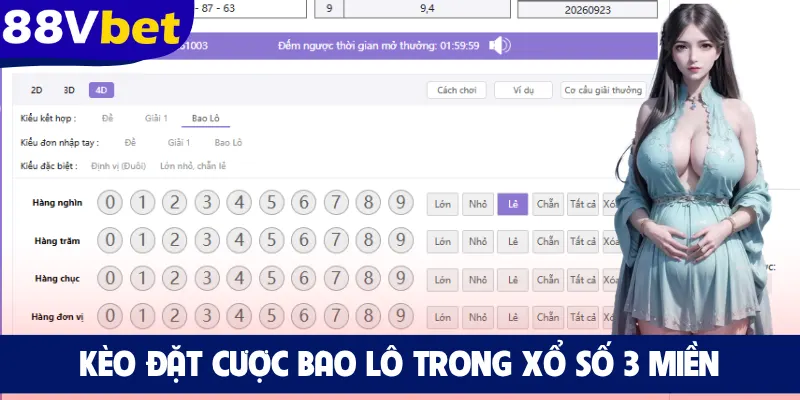Click Tất cả in Hàng chục row
Viewport: 800px width, 400px height.
pos(583,280)
